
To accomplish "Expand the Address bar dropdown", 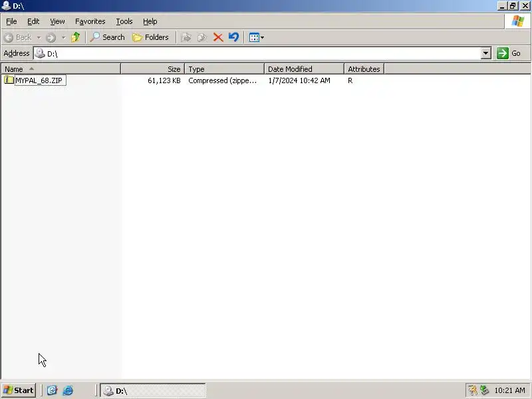I will [486, 53].
